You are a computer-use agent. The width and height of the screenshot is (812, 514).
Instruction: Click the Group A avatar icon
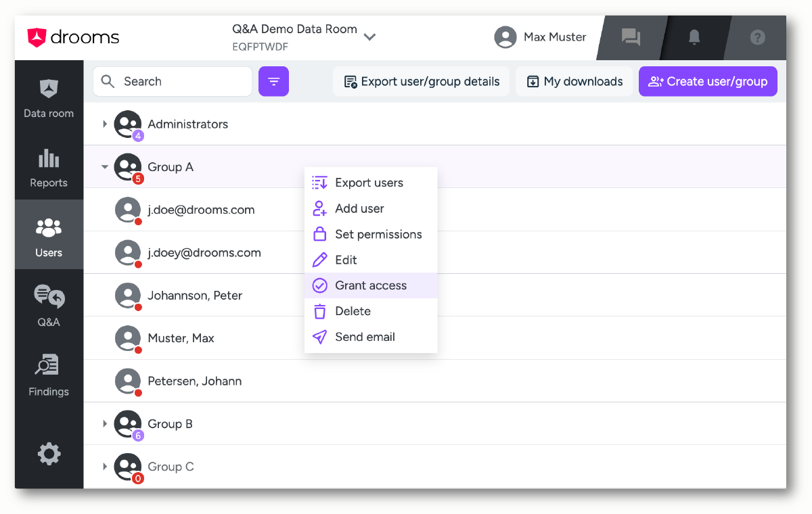pos(128,167)
